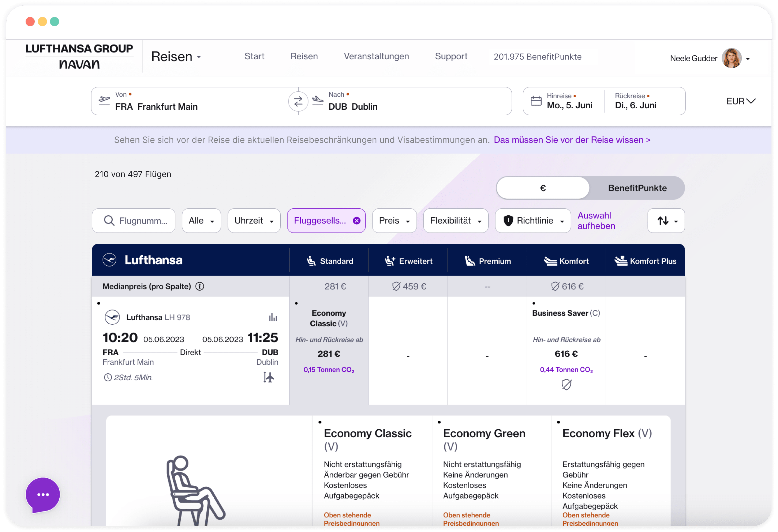Click out-of-policy shield next to 616 €
Screen dimensions: 778x532
coord(555,286)
